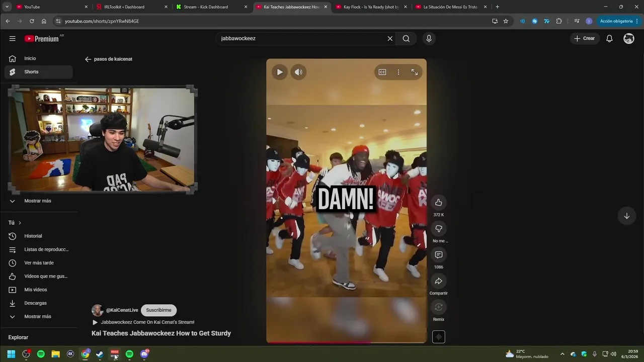Open Listas de reproducción in sidebar
The width and height of the screenshot is (644, 362).
[x=39, y=249]
